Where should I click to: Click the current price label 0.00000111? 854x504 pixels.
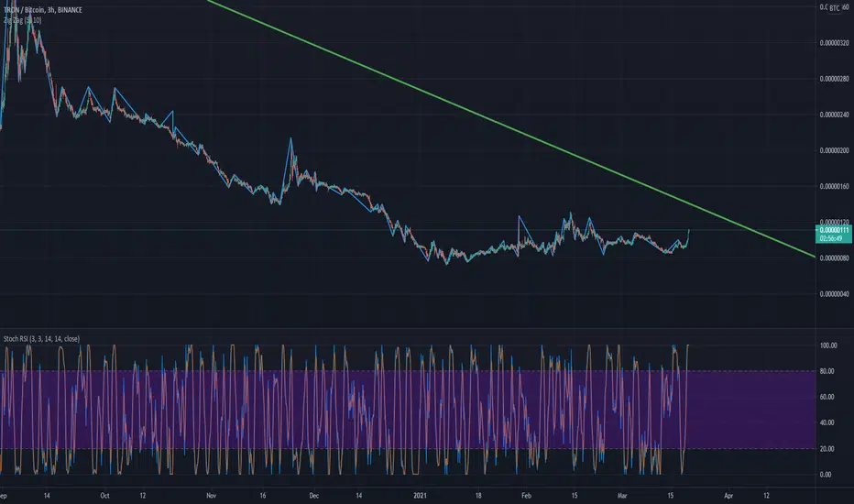pos(835,231)
